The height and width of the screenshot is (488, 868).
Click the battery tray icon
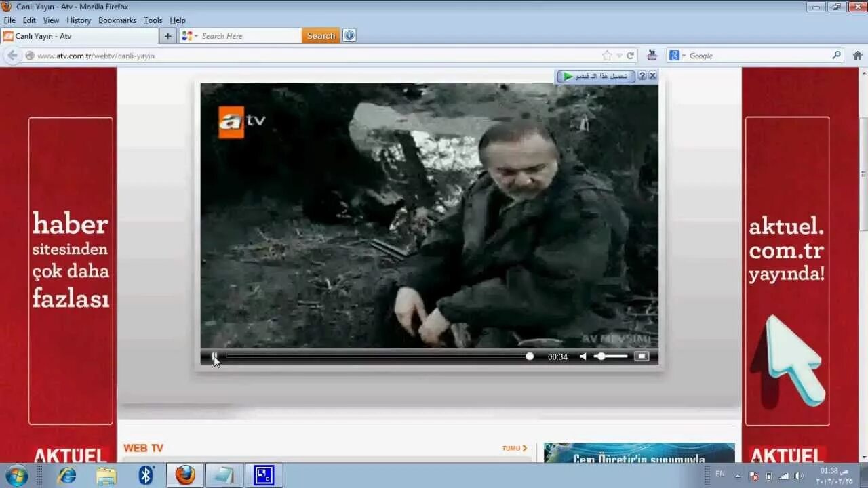coord(769,476)
